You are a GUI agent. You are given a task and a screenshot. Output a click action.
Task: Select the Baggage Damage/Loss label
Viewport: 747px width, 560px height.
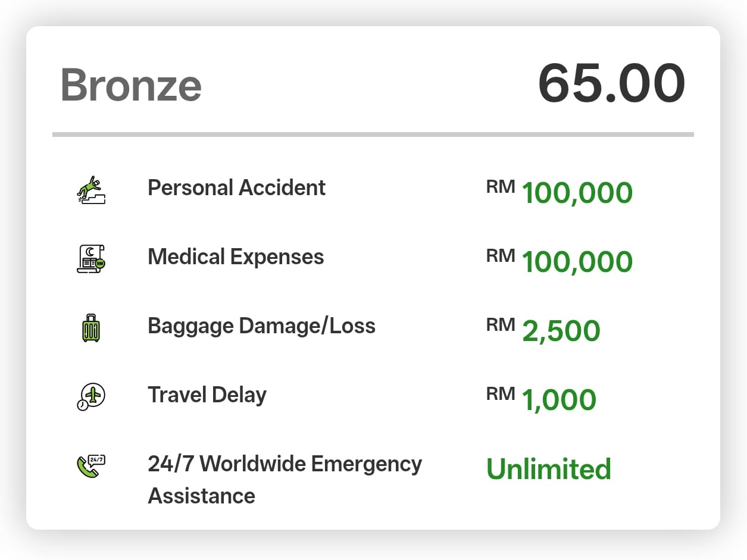click(x=261, y=326)
